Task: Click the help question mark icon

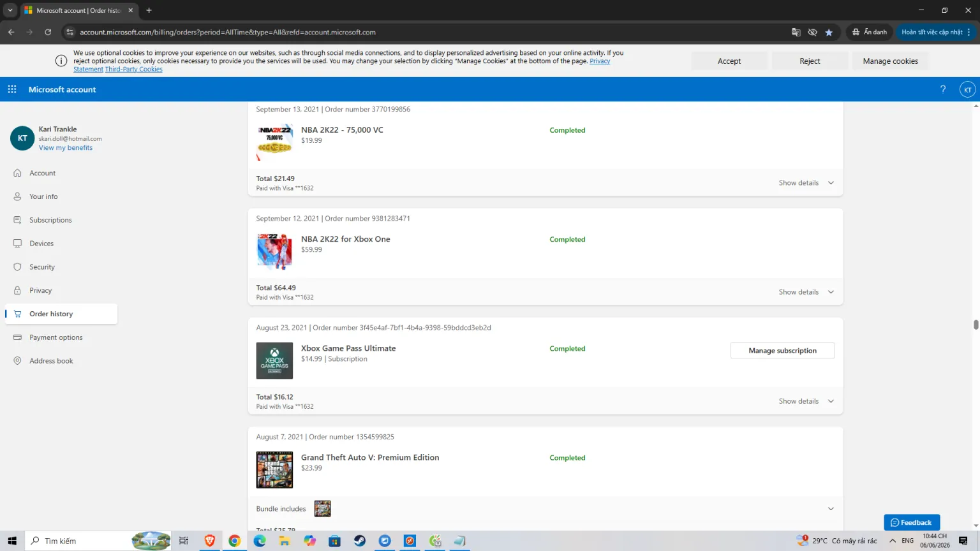Action: (943, 89)
